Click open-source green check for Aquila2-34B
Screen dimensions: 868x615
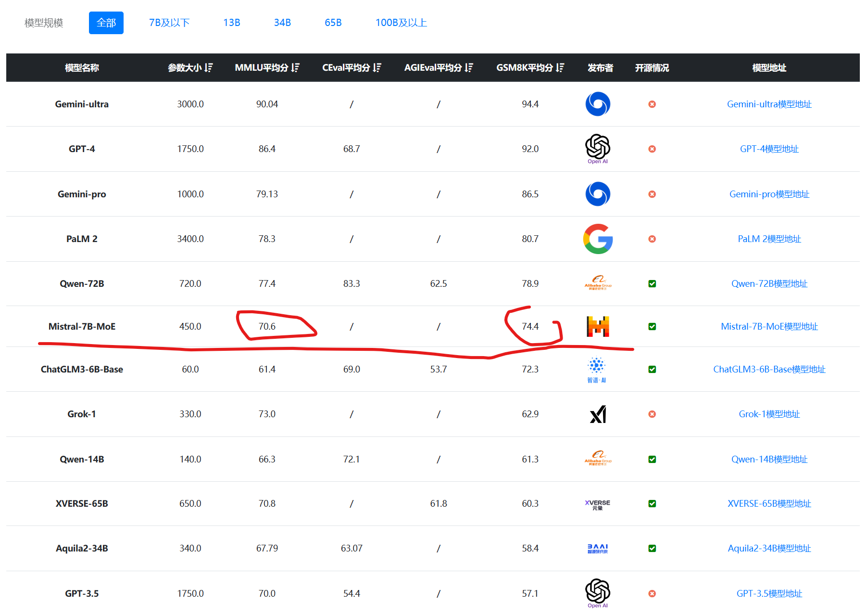tap(652, 548)
